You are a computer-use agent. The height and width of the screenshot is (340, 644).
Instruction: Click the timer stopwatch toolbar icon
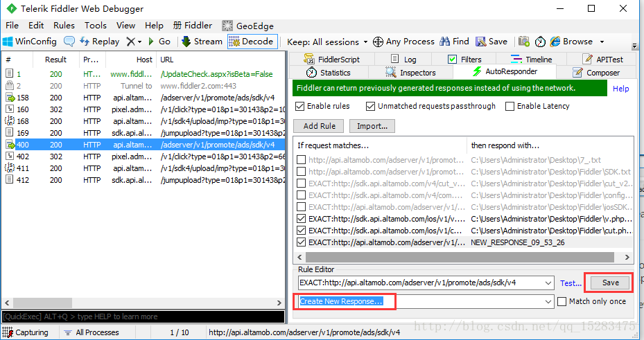tap(540, 42)
